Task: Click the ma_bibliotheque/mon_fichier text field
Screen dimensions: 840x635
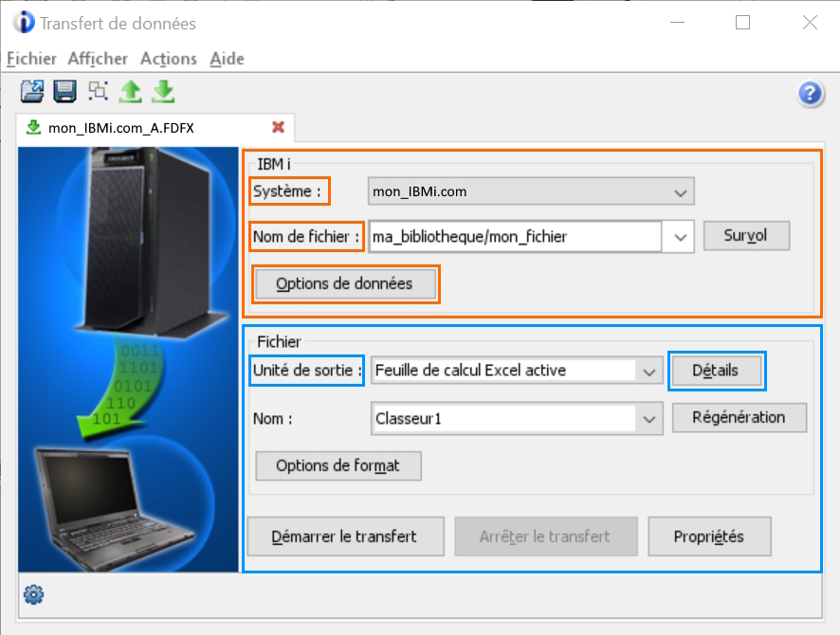Action: pyautogui.click(x=516, y=237)
